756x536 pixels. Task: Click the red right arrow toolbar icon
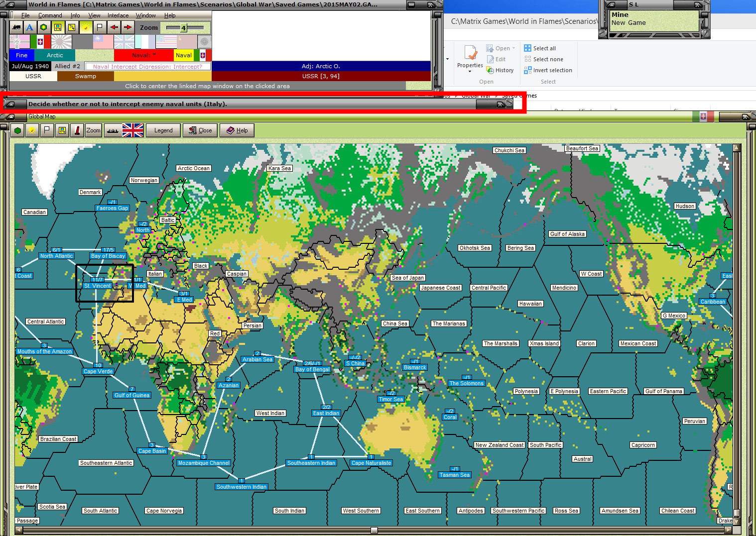click(128, 27)
